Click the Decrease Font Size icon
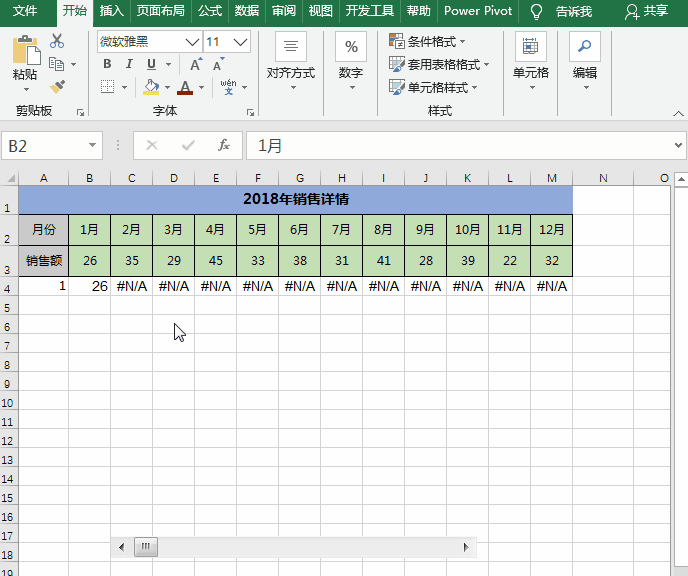The image size is (688, 576). tap(219, 64)
